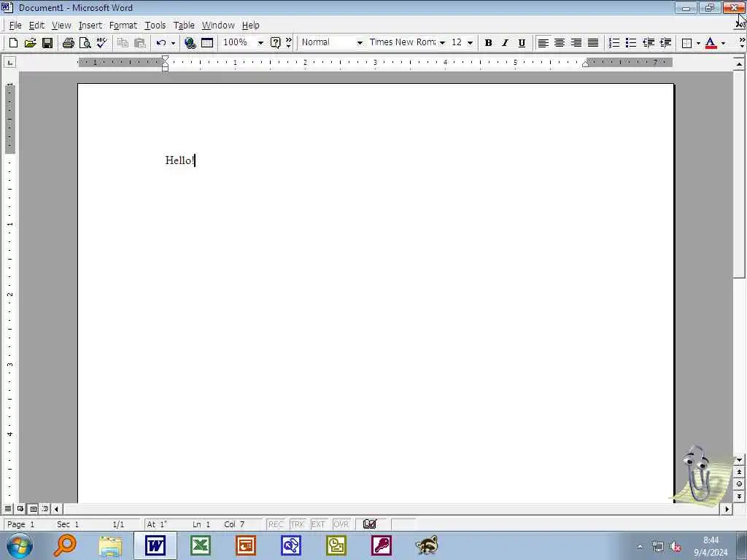This screenshot has height=560, width=747.
Task: Open Print Preview
Action: click(x=85, y=43)
